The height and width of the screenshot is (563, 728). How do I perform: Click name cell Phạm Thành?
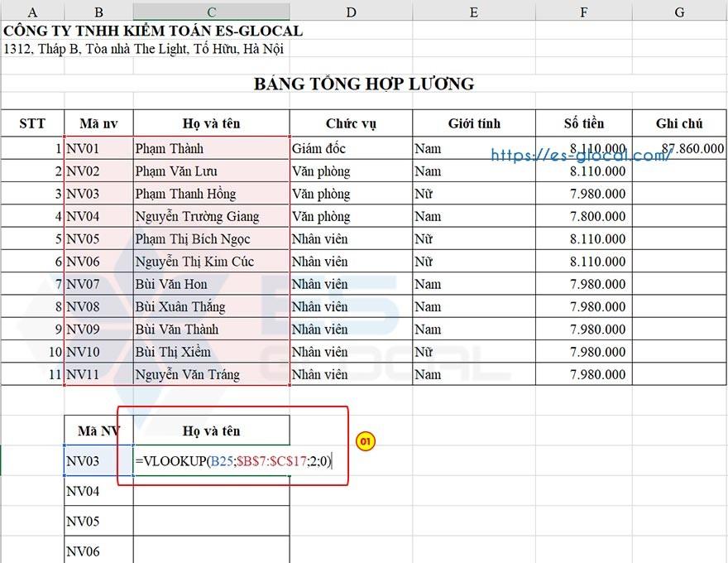(211, 148)
